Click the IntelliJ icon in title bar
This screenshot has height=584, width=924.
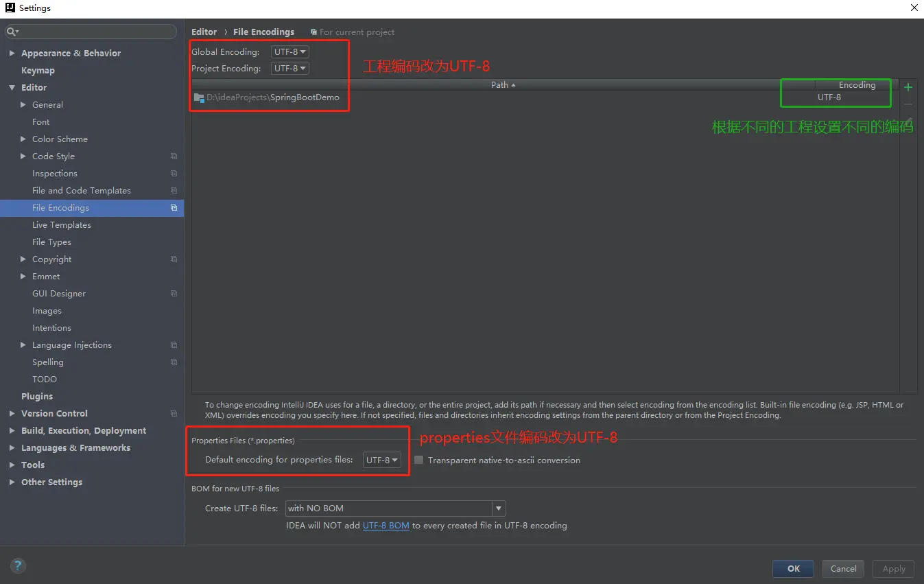[10, 8]
